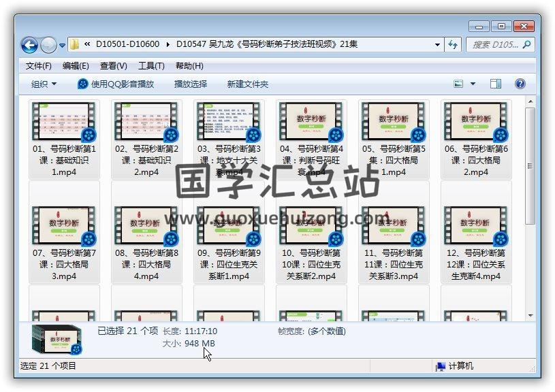Click 大小: 948 MB in details pane
The image size is (555, 392).
[189, 343]
